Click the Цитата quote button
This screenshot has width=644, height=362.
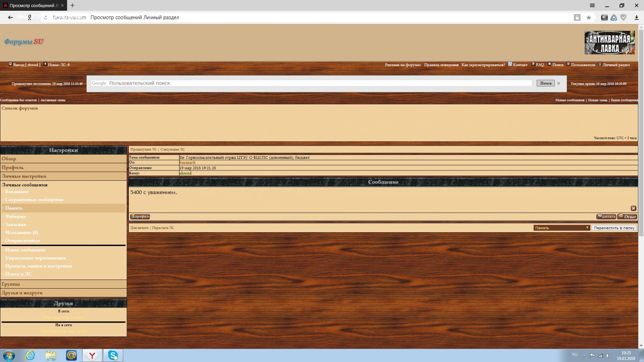pos(606,216)
